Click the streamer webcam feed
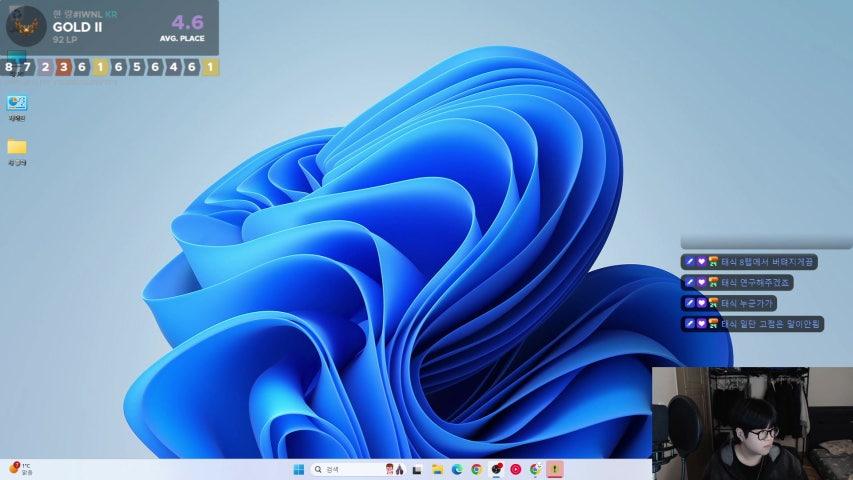This screenshot has width=853, height=480. (x=752, y=422)
